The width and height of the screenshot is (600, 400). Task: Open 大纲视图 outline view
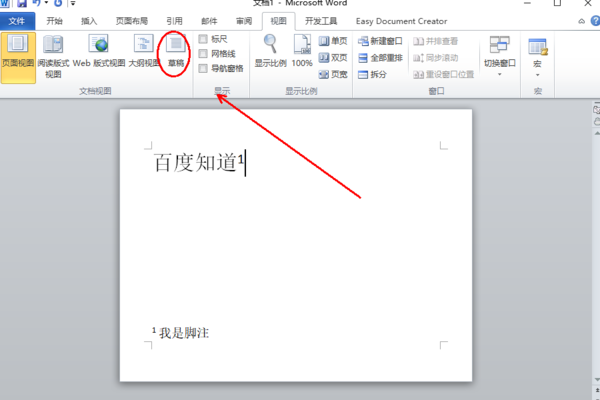[x=143, y=52]
